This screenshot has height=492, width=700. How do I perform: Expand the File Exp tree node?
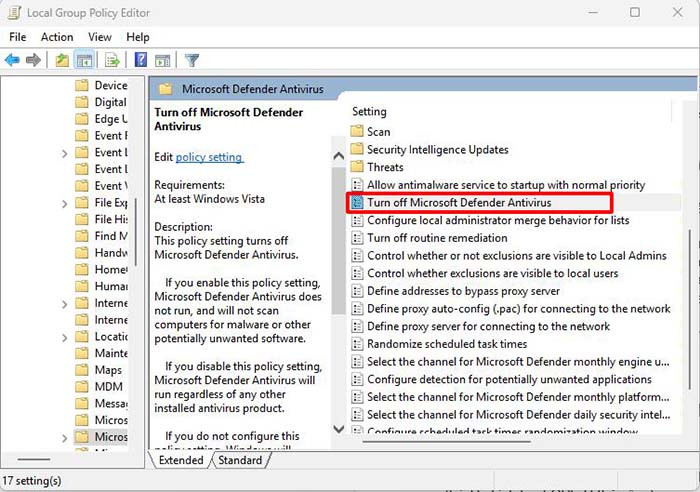coord(65,204)
